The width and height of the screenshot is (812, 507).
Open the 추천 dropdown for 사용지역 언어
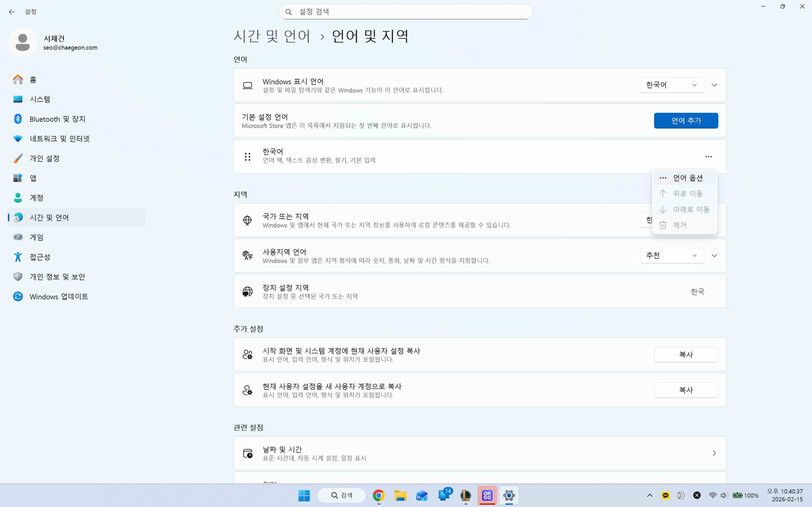point(672,255)
